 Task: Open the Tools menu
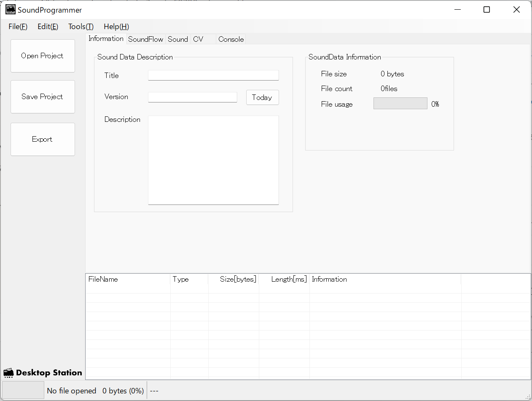click(x=81, y=27)
